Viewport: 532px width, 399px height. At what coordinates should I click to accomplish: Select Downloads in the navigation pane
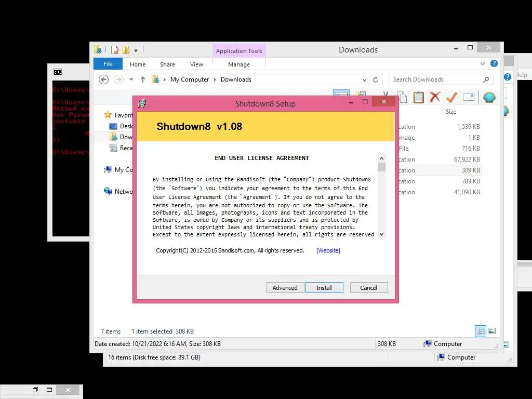pyautogui.click(x=121, y=137)
